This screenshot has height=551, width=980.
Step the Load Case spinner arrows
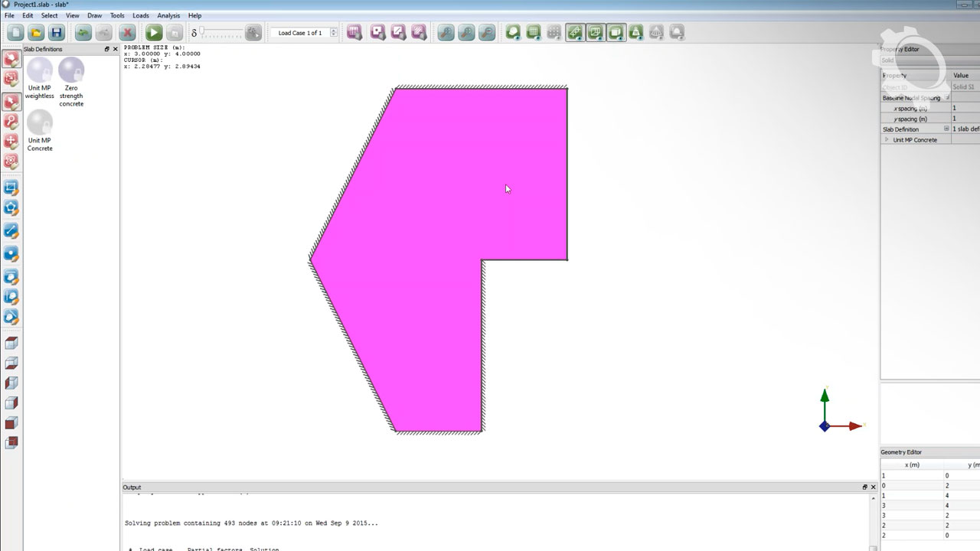(333, 33)
